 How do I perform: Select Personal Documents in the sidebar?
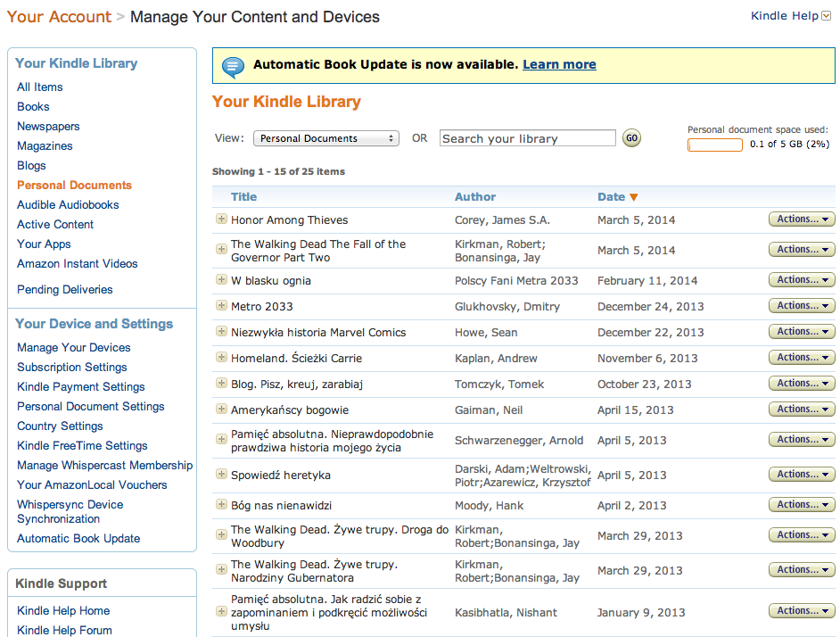tap(75, 185)
